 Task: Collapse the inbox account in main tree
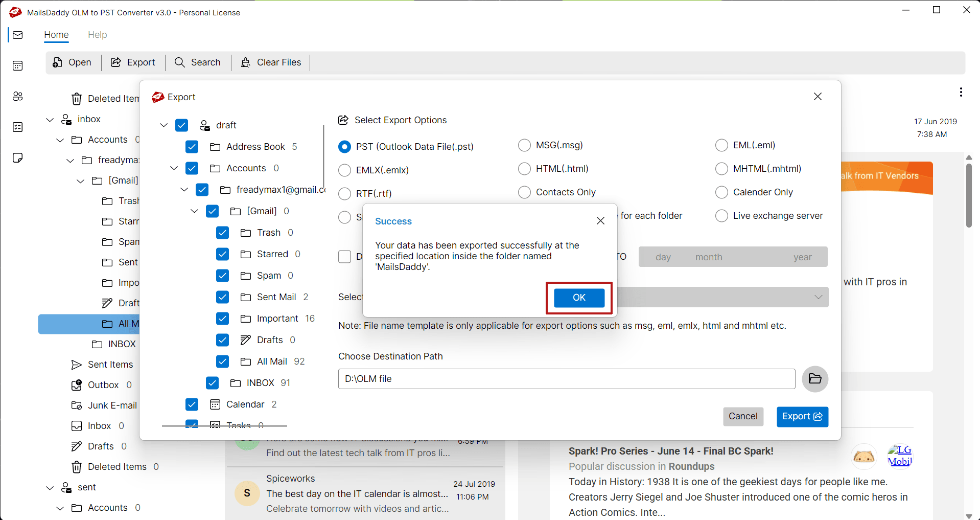point(50,120)
